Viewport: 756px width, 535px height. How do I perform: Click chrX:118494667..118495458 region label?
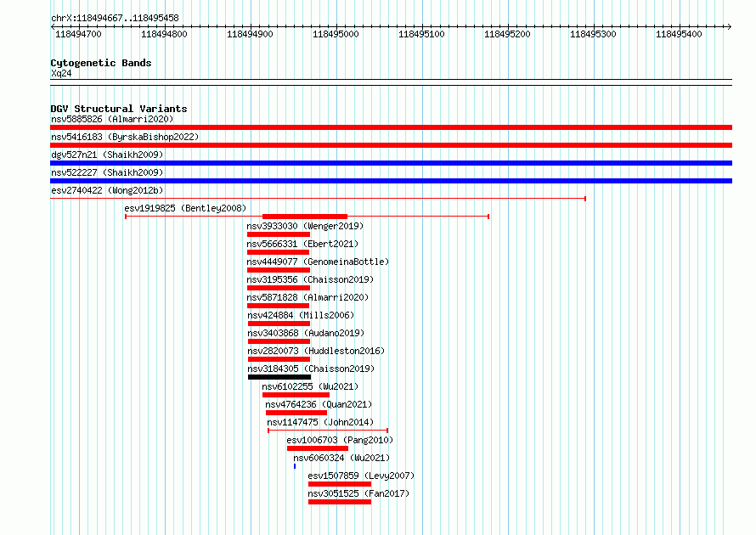[x=115, y=18]
